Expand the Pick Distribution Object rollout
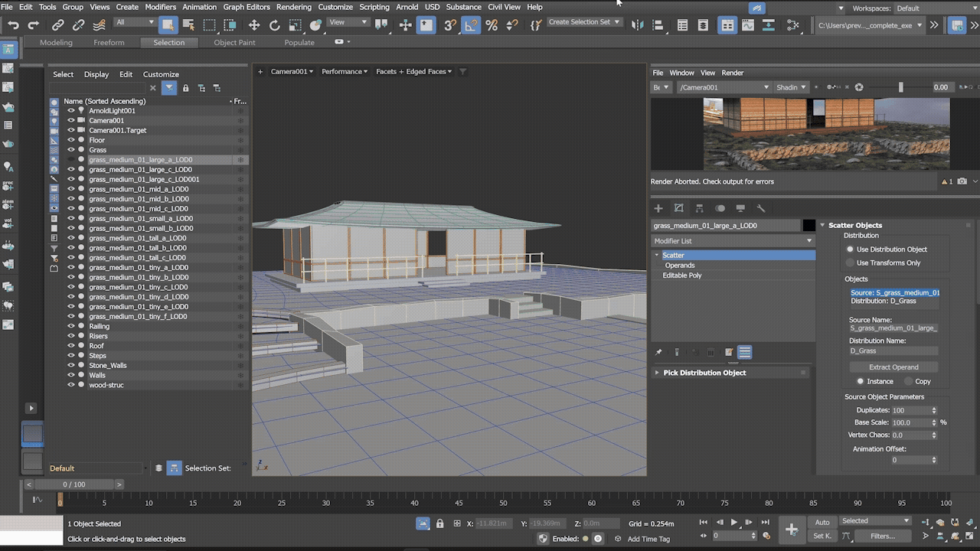The image size is (980, 551). [x=704, y=373]
